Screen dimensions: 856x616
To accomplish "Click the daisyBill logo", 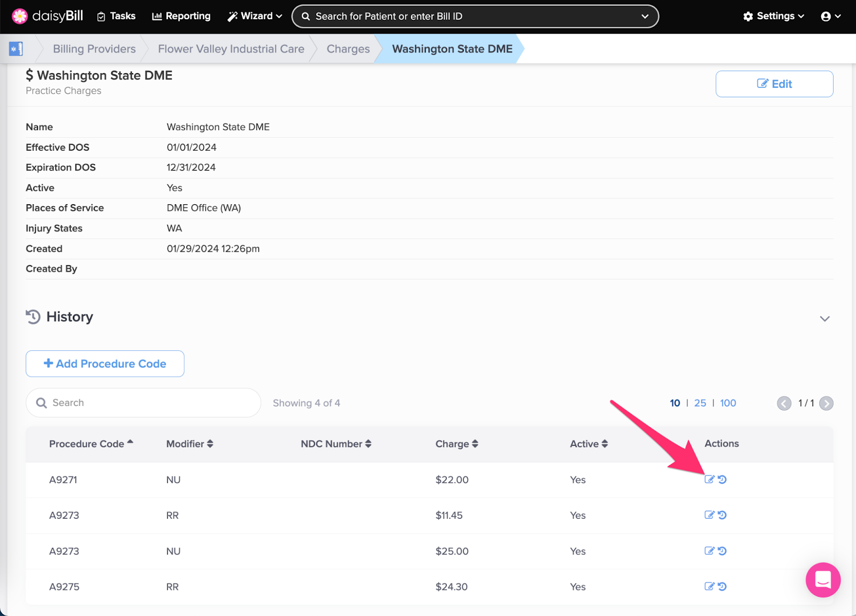I will click(x=48, y=16).
